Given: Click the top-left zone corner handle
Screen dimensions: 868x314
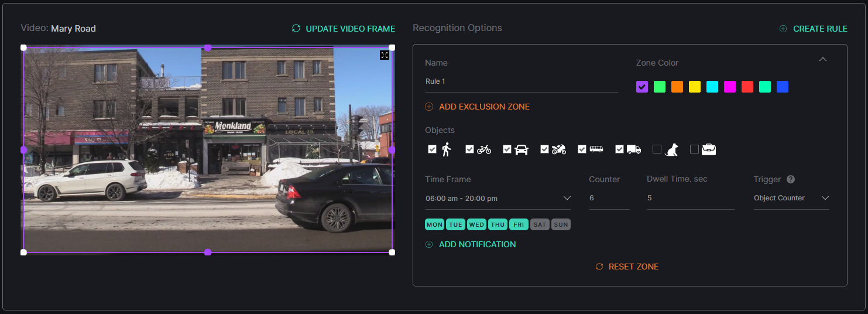Looking at the screenshot, I should pyautogui.click(x=23, y=47).
